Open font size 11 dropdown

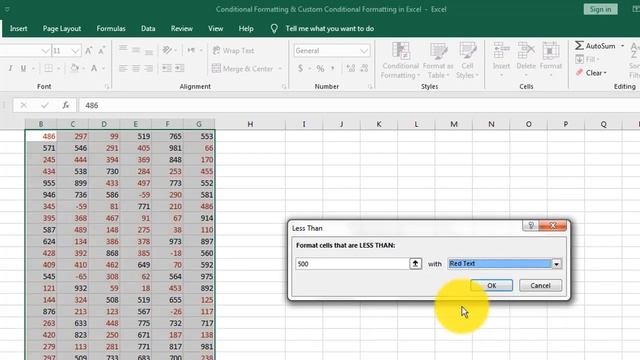pyautogui.click(x=75, y=51)
